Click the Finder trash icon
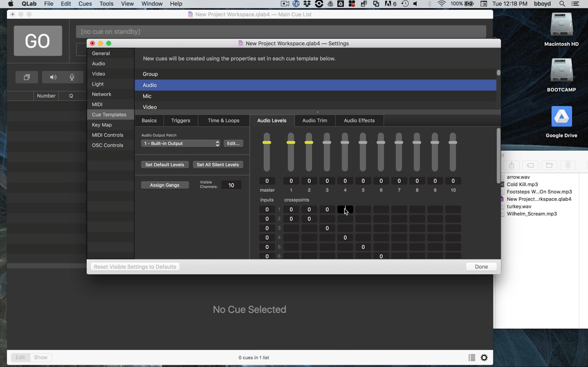The height and width of the screenshot is (367, 588). 568,165
